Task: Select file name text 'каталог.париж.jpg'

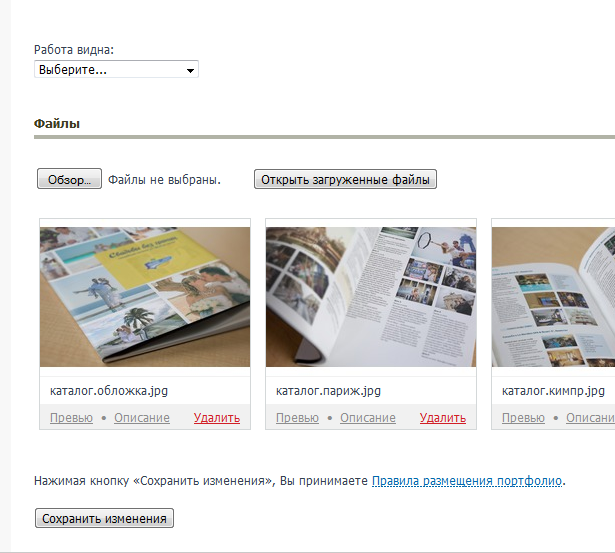Action: pos(328,391)
